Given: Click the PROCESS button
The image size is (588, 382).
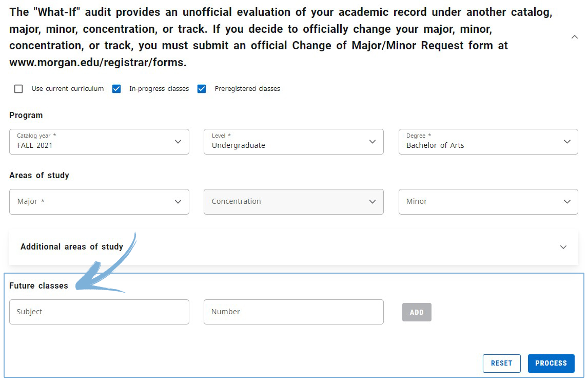Looking at the screenshot, I should pyautogui.click(x=551, y=363).
